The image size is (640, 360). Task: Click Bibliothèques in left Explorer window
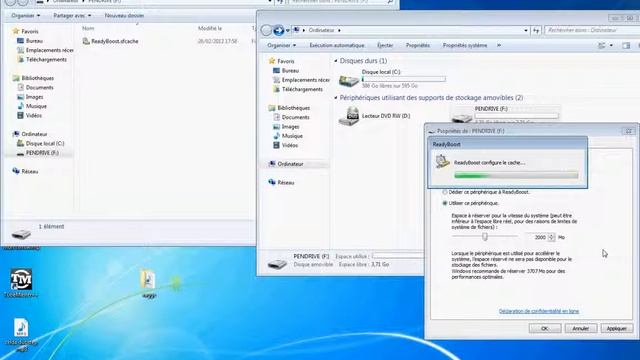click(33, 78)
